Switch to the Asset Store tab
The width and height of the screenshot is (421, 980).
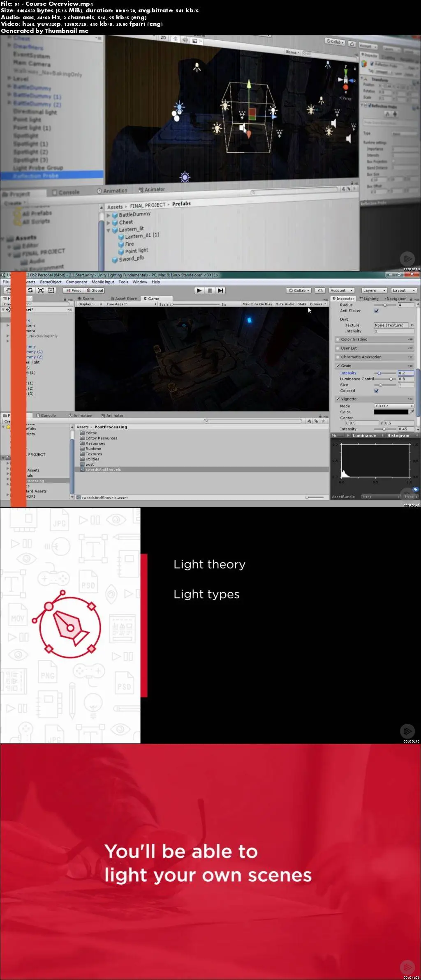pos(124,299)
